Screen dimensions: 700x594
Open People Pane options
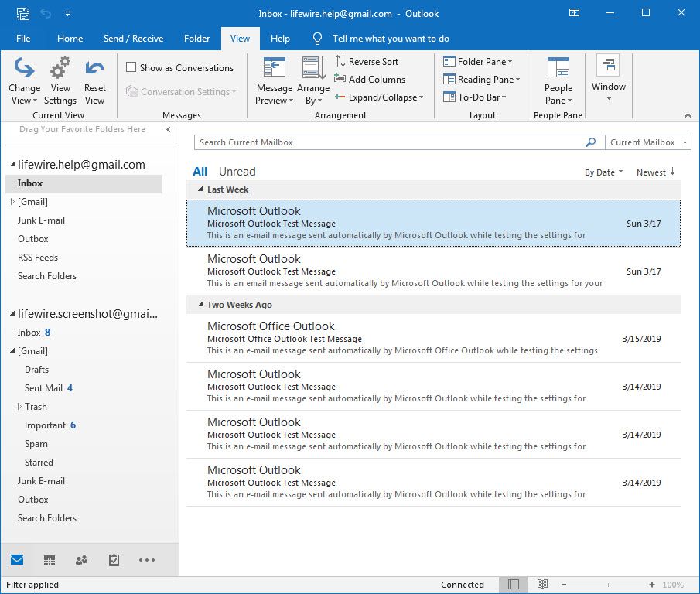(x=558, y=80)
